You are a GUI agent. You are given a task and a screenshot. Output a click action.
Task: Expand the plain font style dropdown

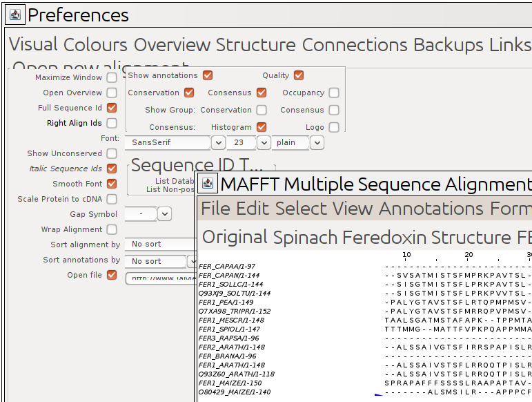pyautogui.click(x=317, y=143)
